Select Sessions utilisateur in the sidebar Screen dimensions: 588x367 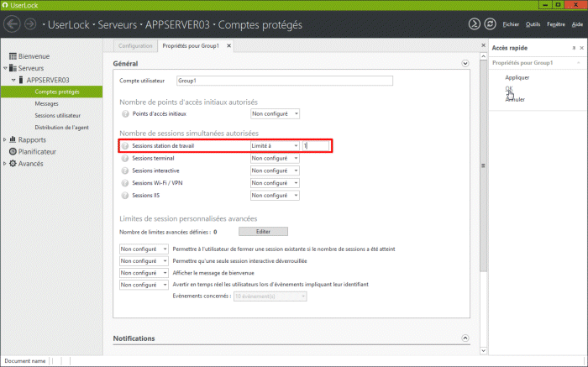[x=58, y=116]
